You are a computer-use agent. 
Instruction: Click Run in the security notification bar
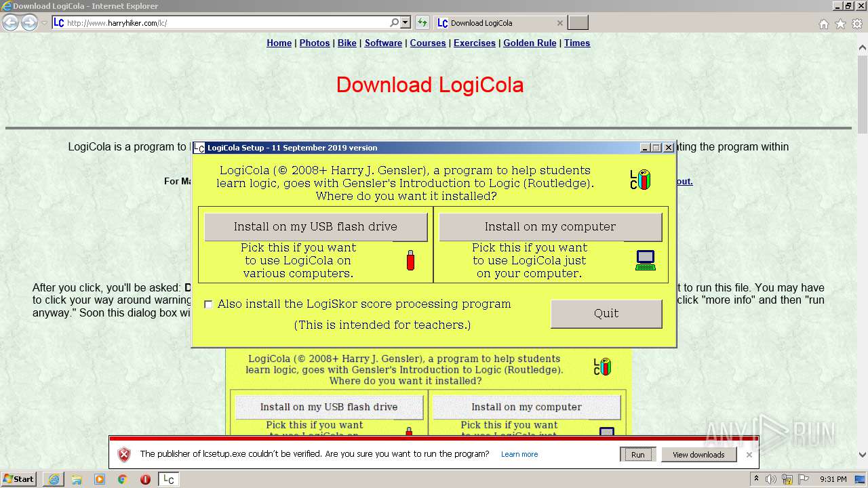637,455
